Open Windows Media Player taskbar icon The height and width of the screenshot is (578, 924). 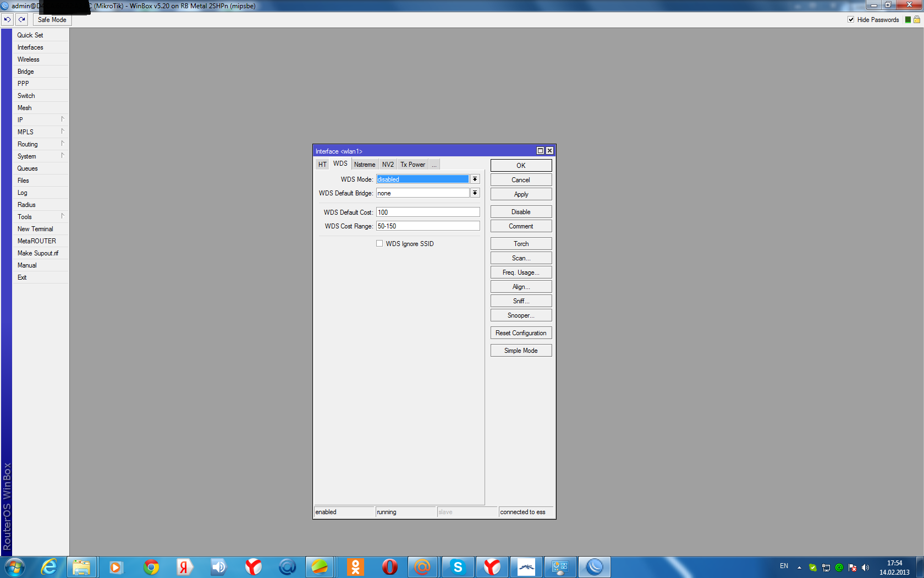pyautogui.click(x=116, y=567)
